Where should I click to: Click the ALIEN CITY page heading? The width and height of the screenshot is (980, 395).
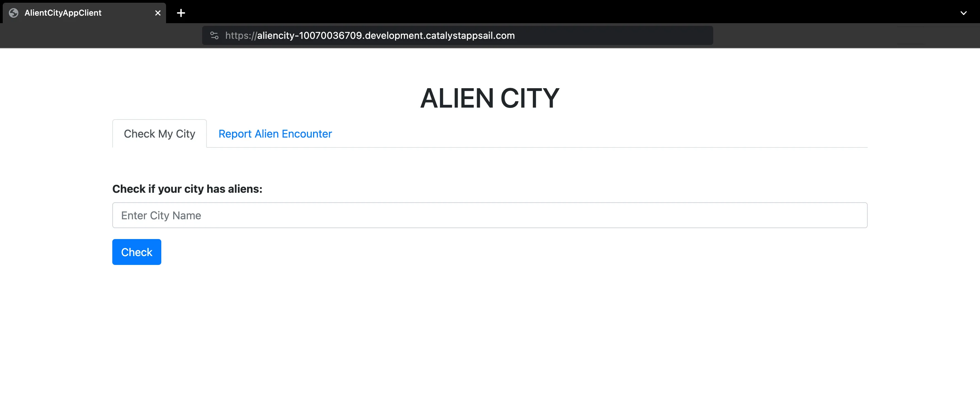click(490, 98)
